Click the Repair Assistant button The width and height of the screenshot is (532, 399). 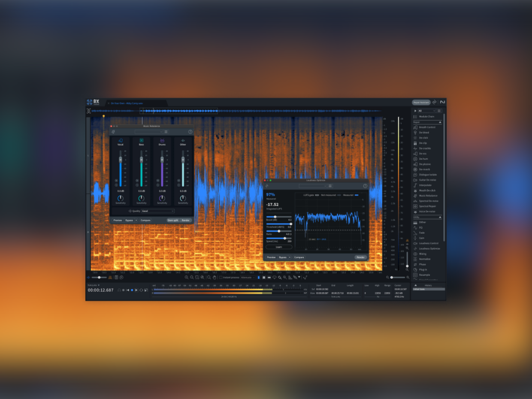tap(421, 103)
